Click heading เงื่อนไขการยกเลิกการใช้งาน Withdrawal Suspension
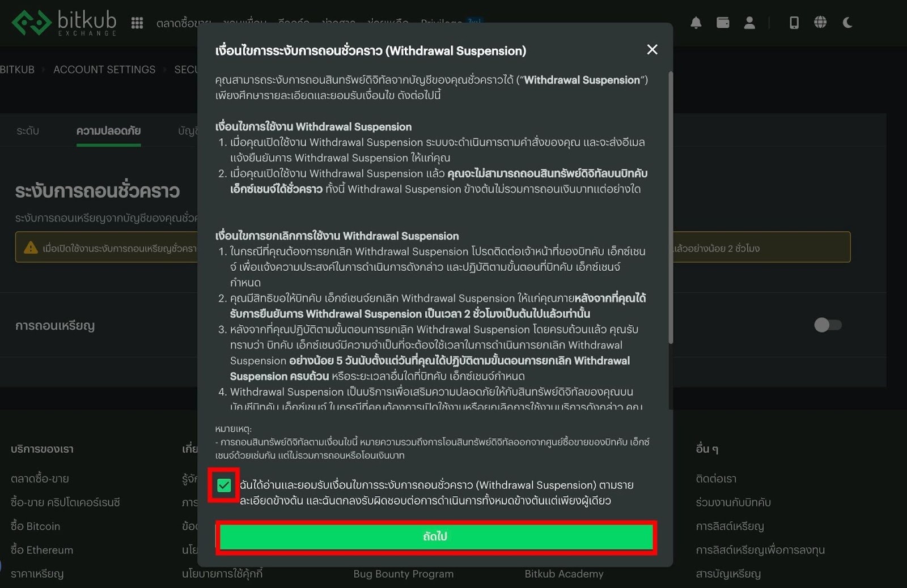The image size is (907, 588). 337,236
